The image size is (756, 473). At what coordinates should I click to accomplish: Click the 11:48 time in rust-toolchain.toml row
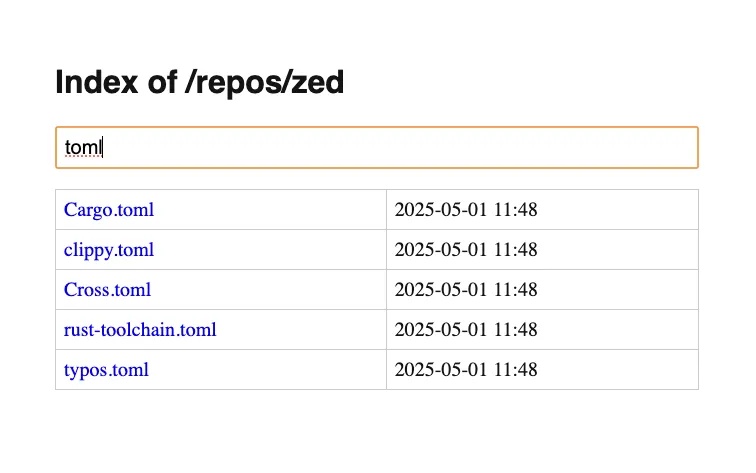(515, 330)
